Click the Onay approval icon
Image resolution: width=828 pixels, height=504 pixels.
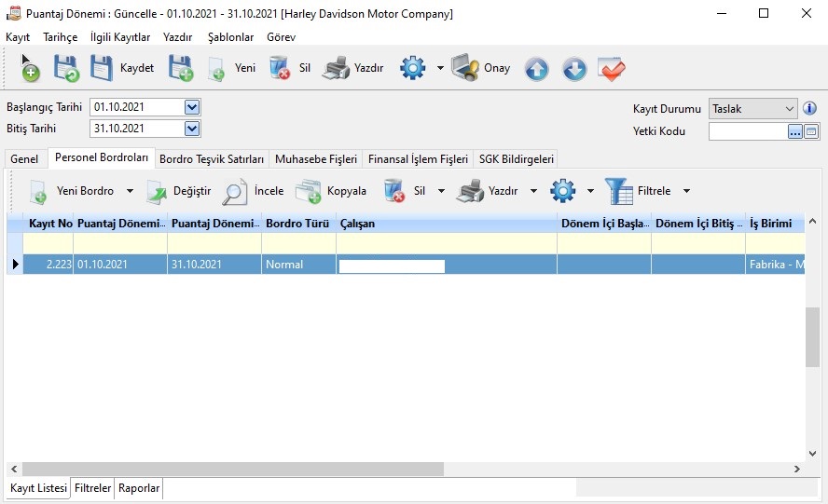465,68
